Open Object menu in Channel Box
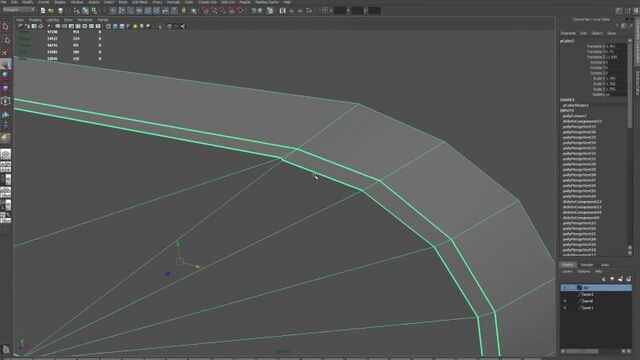 pyautogui.click(x=597, y=33)
